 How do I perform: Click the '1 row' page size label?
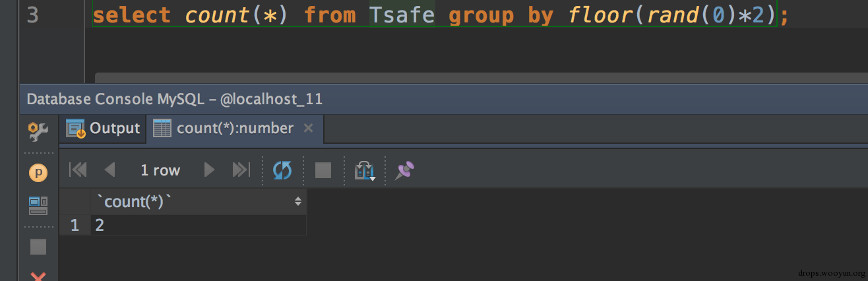(x=160, y=171)
